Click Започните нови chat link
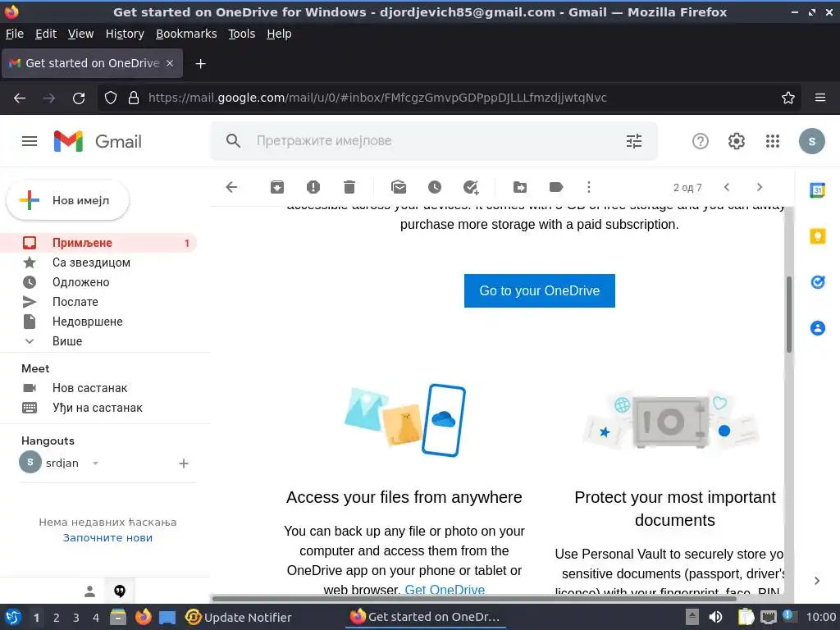 click(x=107, y=538)
